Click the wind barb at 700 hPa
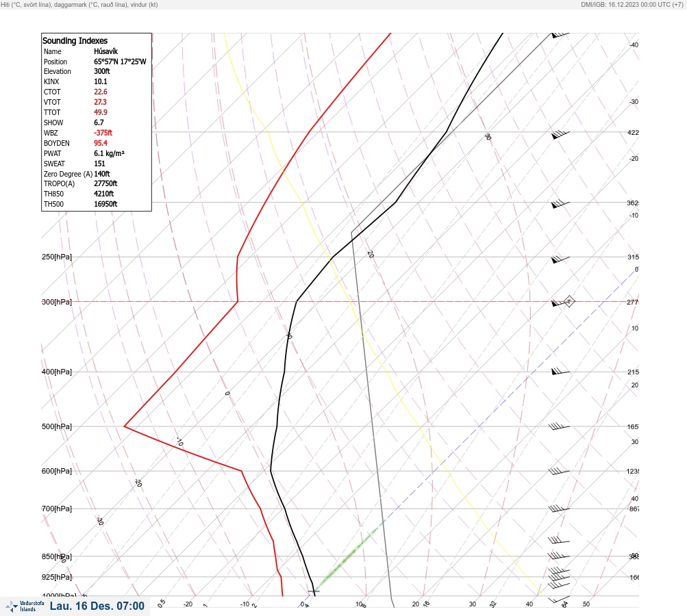This screenshot has width=687, height=616. [x=559, y=509]
